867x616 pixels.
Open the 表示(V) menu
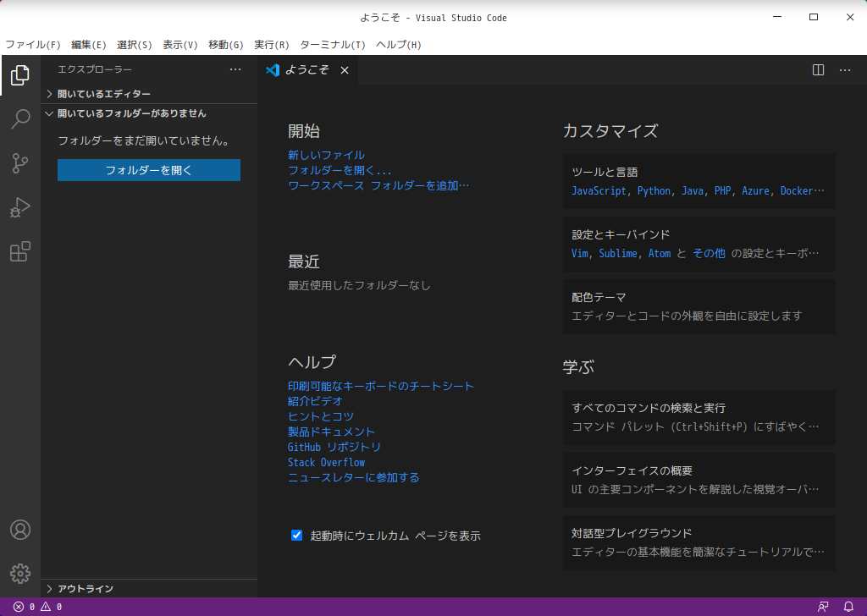pos(180,45)
